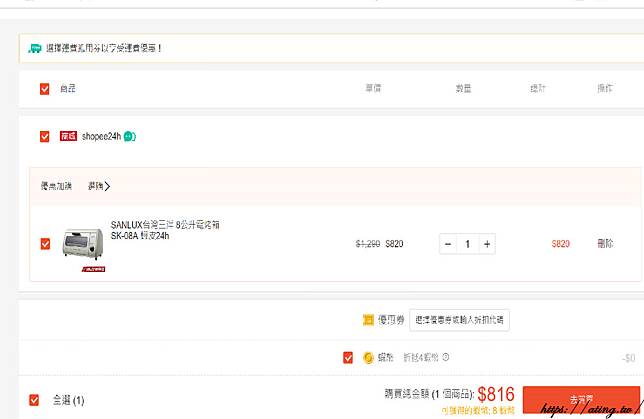Image resolution: width=644 pixels, height=419 pixels.
Task: Toggle the bottom select all (1) checkbox
Action: coord(34,400)
